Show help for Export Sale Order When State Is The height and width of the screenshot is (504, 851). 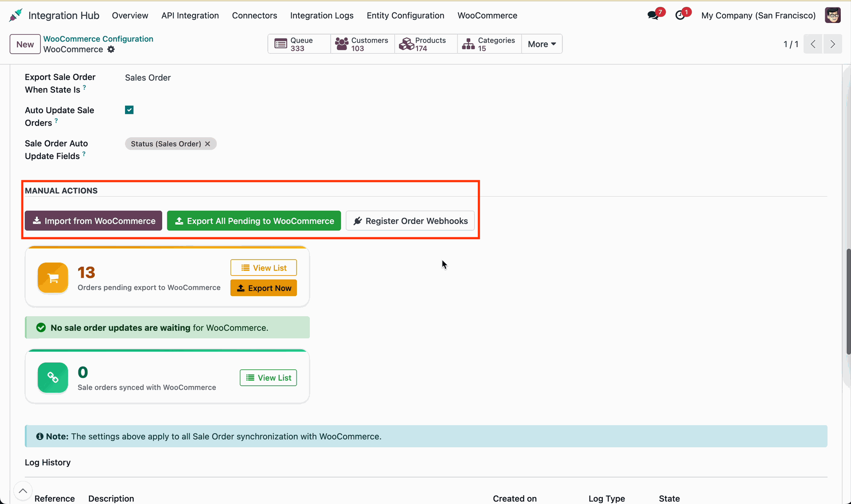click(84, 87)
